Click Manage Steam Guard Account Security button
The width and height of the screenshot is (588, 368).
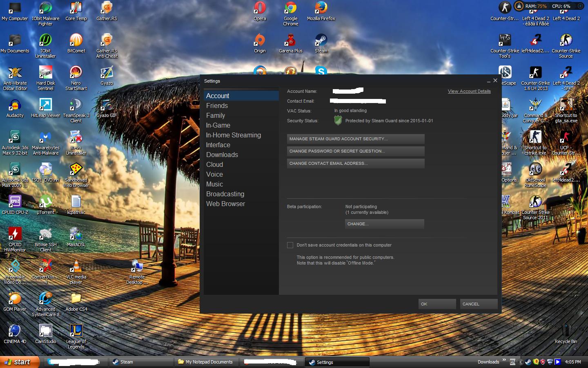tap(356, 139)
